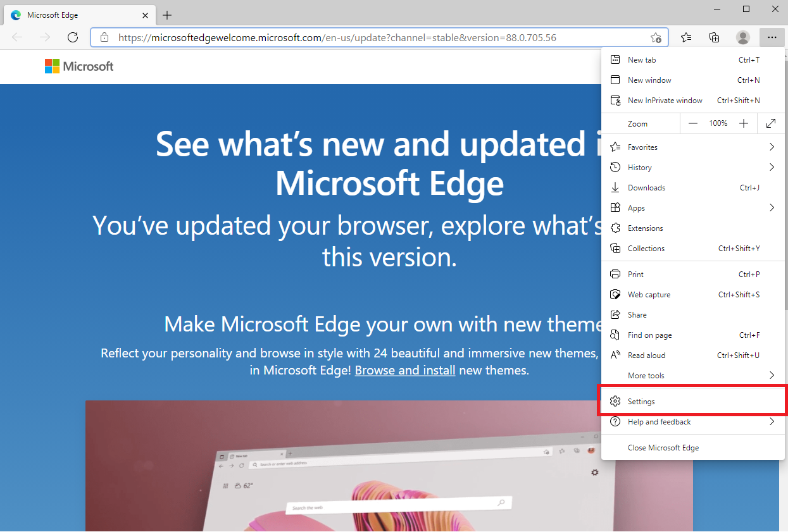Image resolution: width=788 pixels, height=532 pixels.
Task: Expand the History submenu
Action: tap(692, 168)
